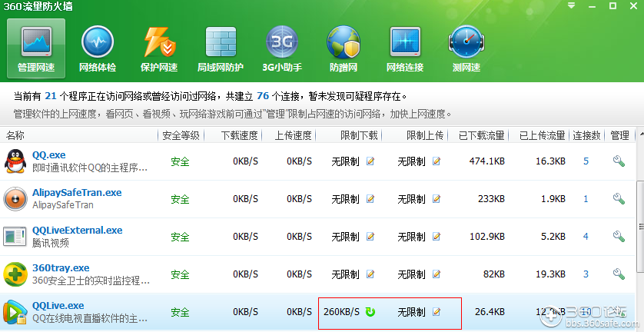Click the 已上传流量 column header

(542, 135)
